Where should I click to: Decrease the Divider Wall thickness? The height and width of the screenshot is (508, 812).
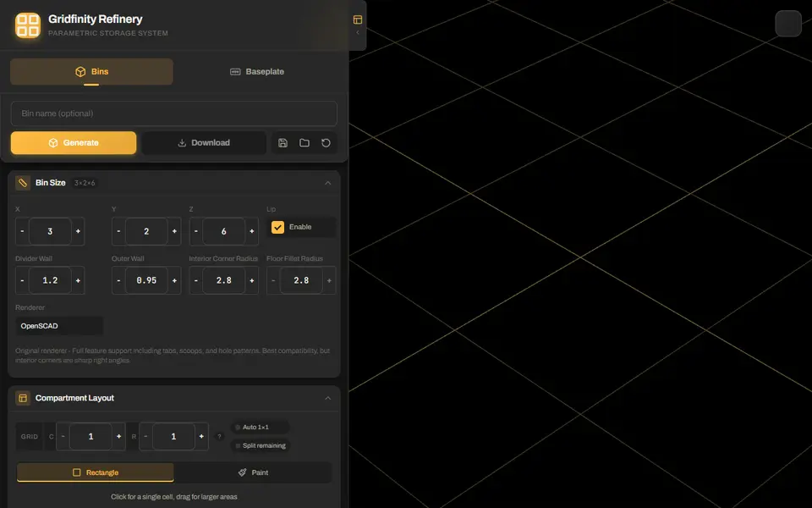tap(22, 280)
